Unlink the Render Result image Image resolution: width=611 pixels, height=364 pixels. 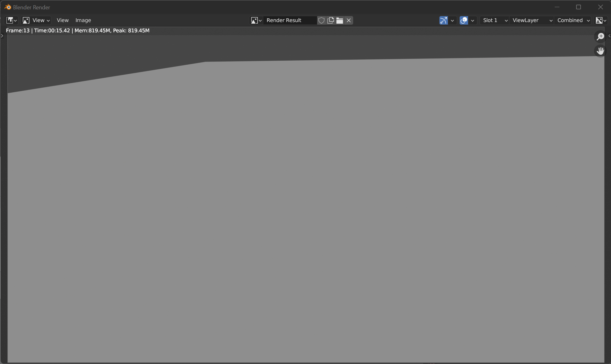[349, 20]
